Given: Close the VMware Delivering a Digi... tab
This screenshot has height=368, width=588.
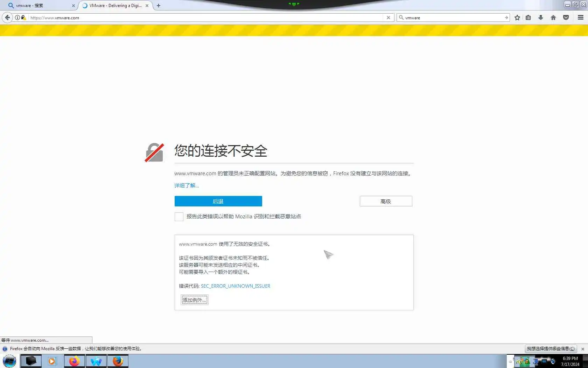Looking at the screenshot, I should pos(147,6).
